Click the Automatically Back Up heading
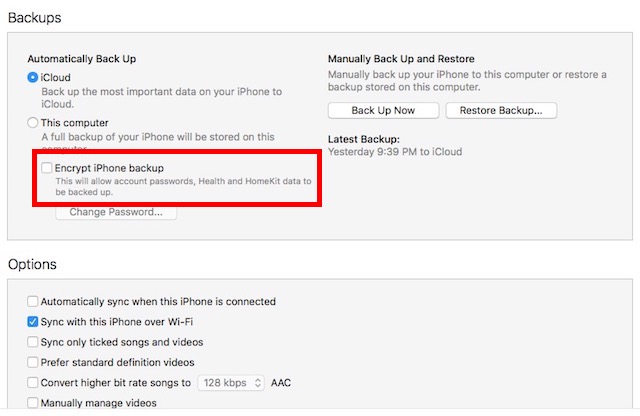This screenshot has width=640, height=416. click(x=82, y=59)
